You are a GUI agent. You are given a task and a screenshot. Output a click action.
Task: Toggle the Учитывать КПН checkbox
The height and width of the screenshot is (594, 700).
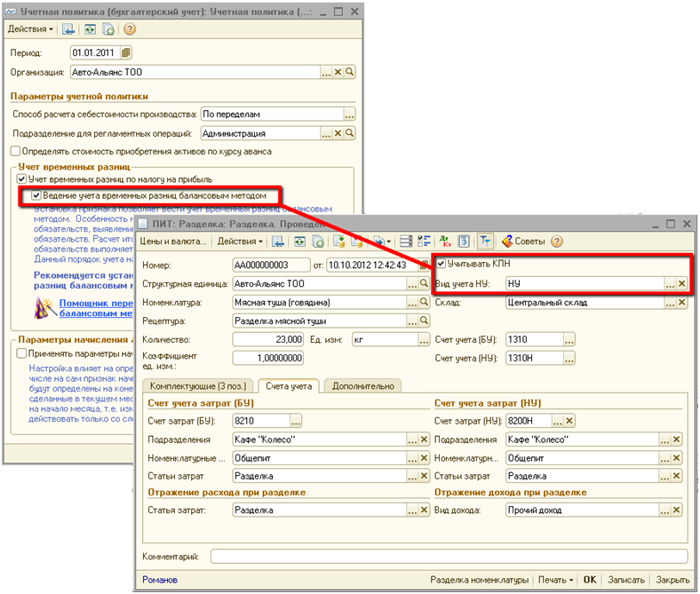click(441, 264)
